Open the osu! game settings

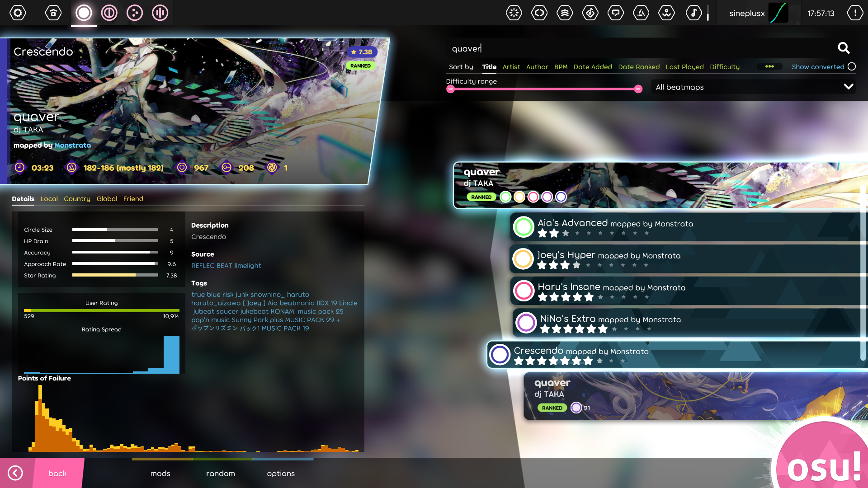18,13
